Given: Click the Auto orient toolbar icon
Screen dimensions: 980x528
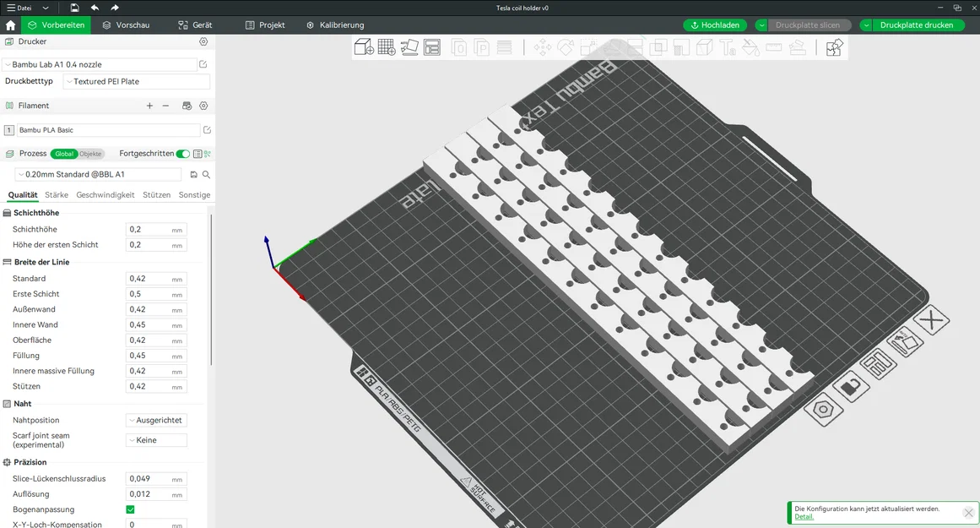Looking at the screenshot, I should 409,47.
